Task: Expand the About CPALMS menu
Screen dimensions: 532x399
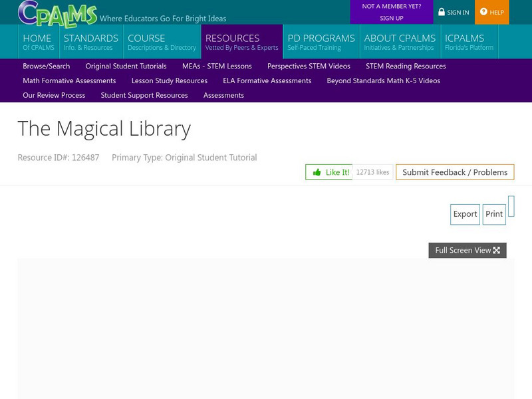Action: (400, 42)
